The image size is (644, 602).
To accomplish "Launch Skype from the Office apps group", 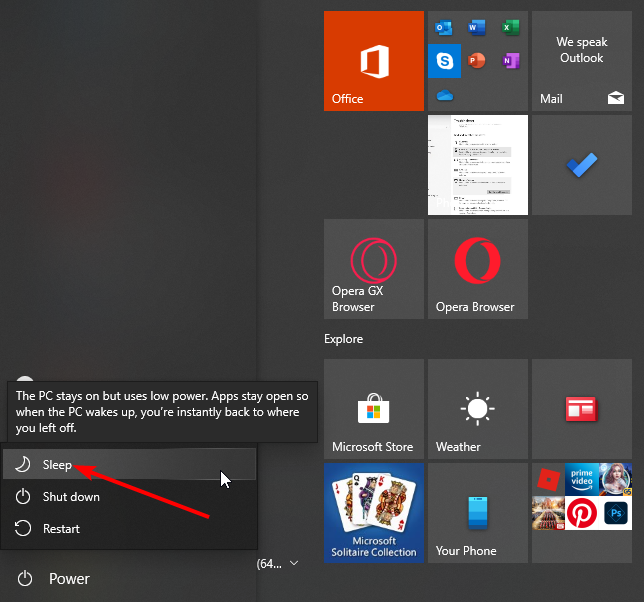I will [x=444, y=61].
